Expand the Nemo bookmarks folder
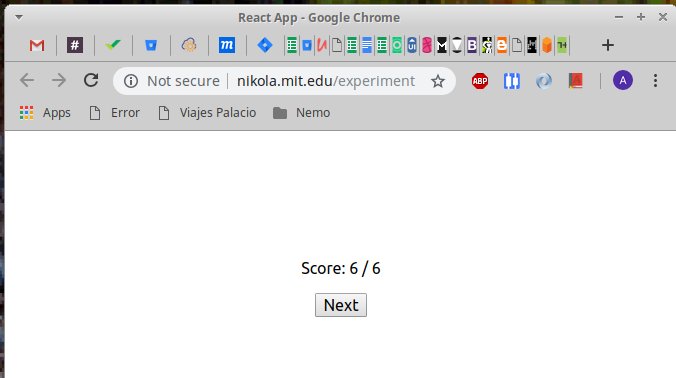Screen dimensions: 676x378 (301, 113)
